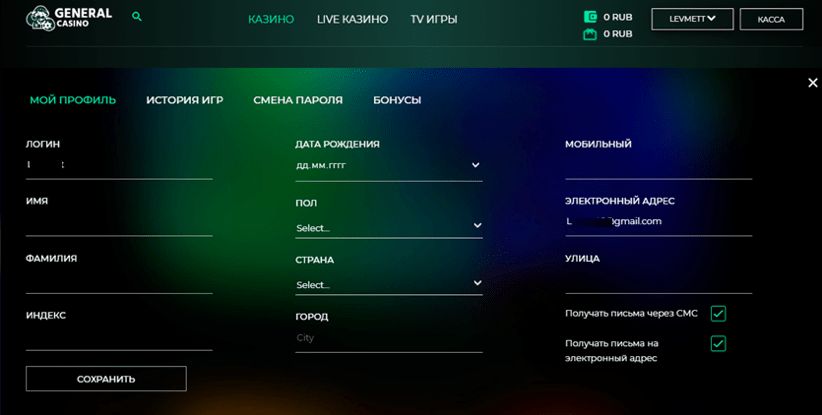
Task: Close the profile panel with X
Action: 813,83
